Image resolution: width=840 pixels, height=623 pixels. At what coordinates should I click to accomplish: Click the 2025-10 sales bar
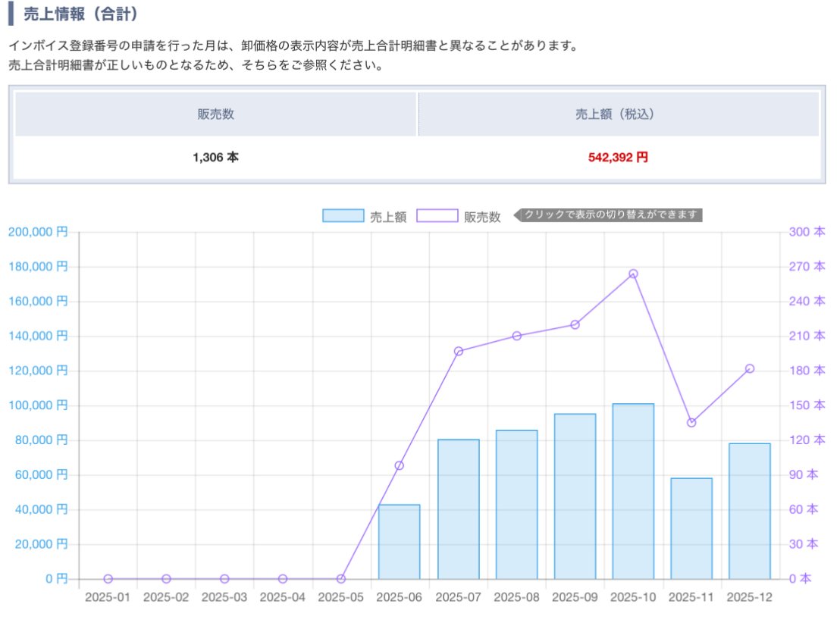[x=633, y=491]
